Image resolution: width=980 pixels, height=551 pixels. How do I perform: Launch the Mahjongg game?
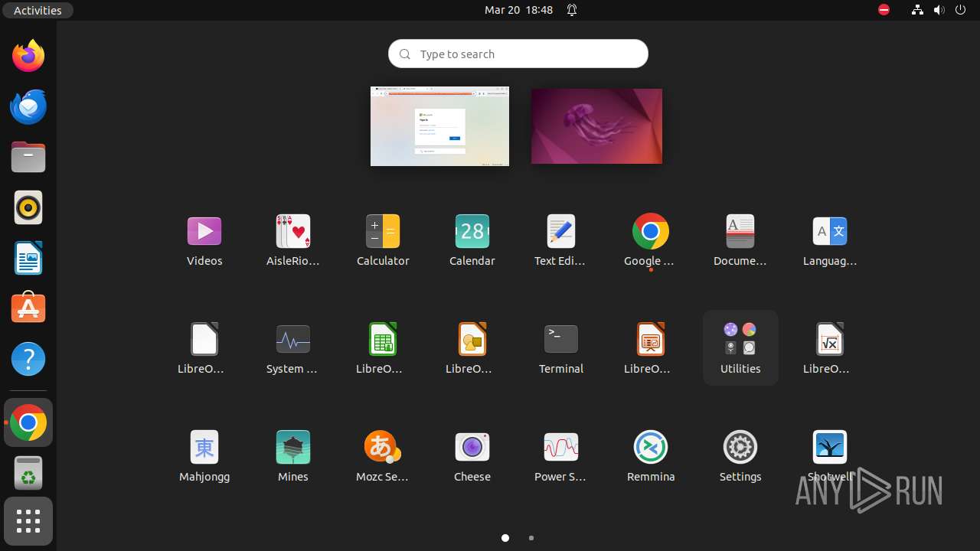[x=204, y=456]
